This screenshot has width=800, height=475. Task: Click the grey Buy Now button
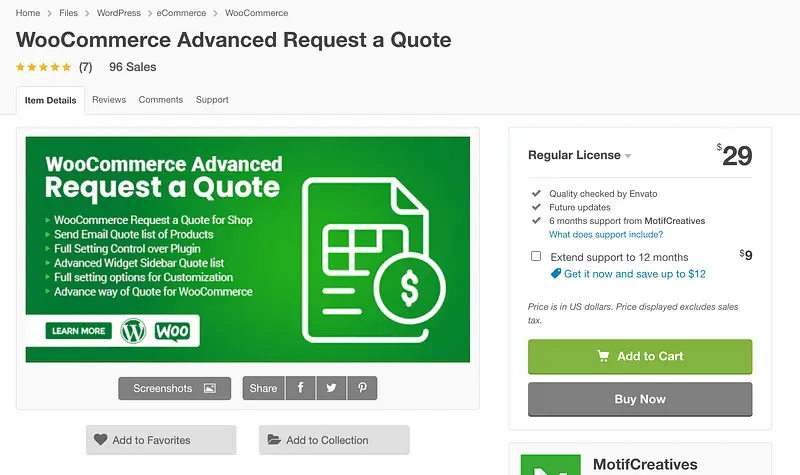click(x=640, y=399)
